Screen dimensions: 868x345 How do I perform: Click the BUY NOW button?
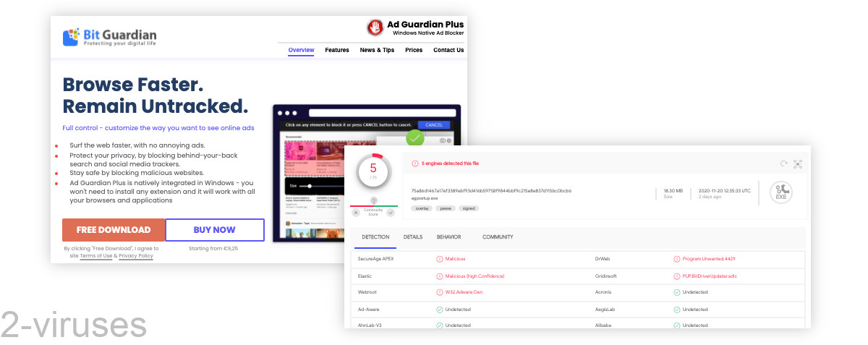click(x=215, y=230)
